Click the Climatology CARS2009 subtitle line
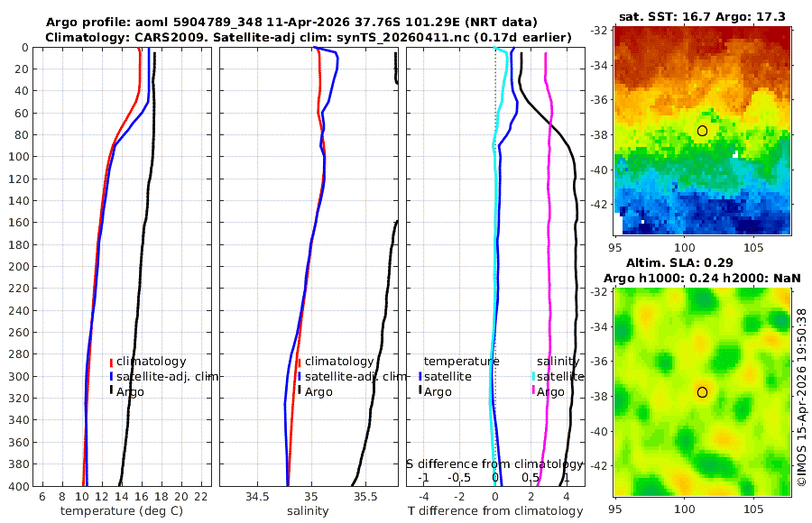Viewport: 812px width, 523px height. coord(309,37)
